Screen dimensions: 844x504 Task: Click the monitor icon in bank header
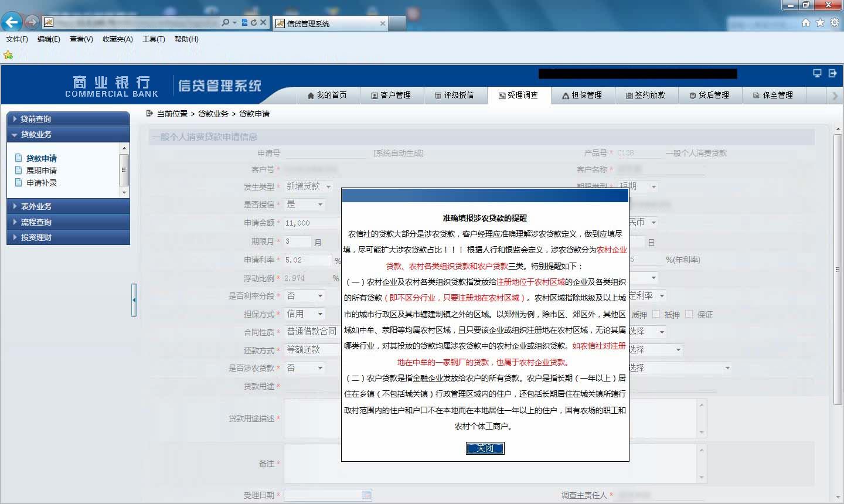(817, 73)
